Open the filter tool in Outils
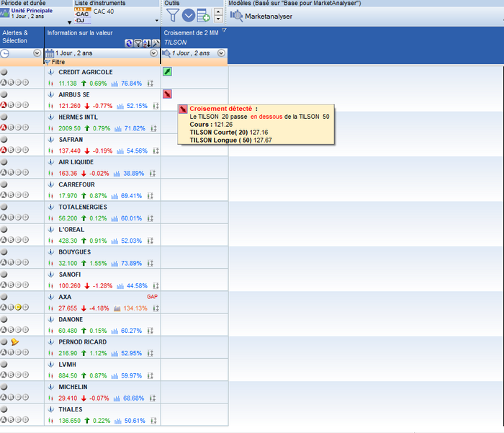This screenshot has height=433, width=504. click(173, 15)
